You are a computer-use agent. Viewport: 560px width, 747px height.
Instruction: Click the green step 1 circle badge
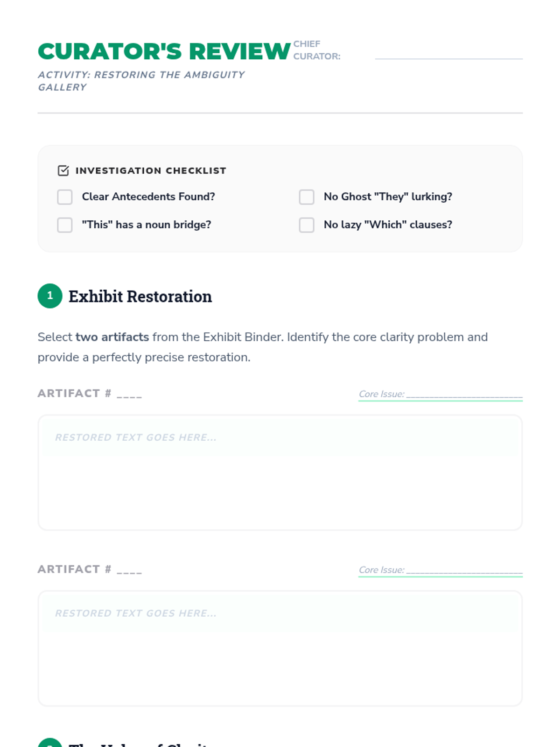coord(50,296)
